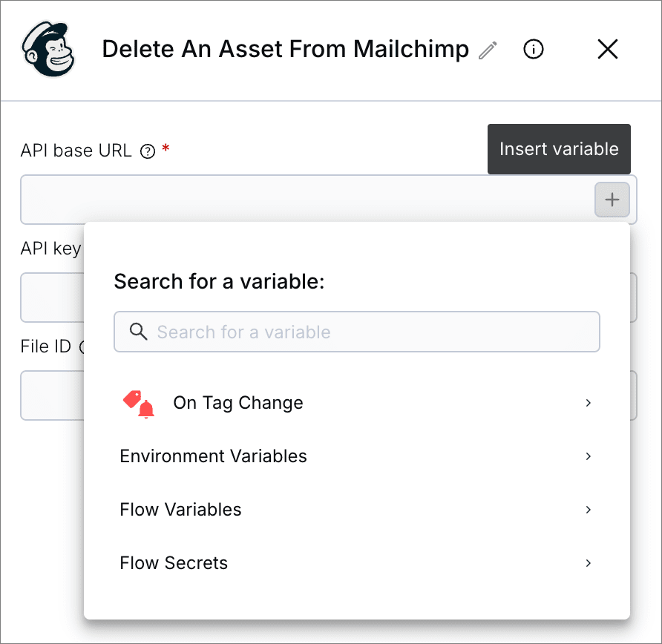Click the File ID input field
Viewport: 662px width, 644px height.
point(53,395)
